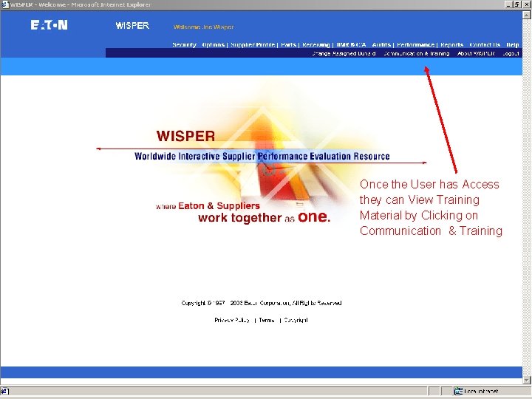Click the Contact Us menu item
This screenshot has width=532, height=399.
coord(485,45)
